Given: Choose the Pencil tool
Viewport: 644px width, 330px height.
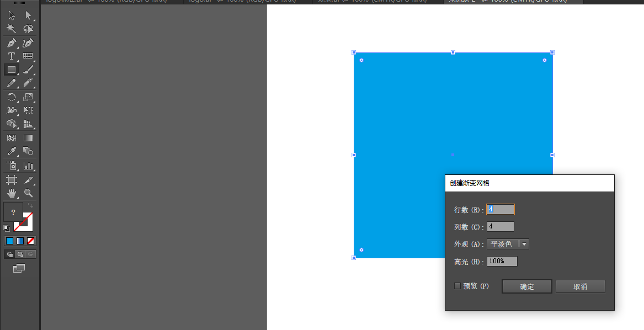Looking at the screenshot, I should click(12, 83).
